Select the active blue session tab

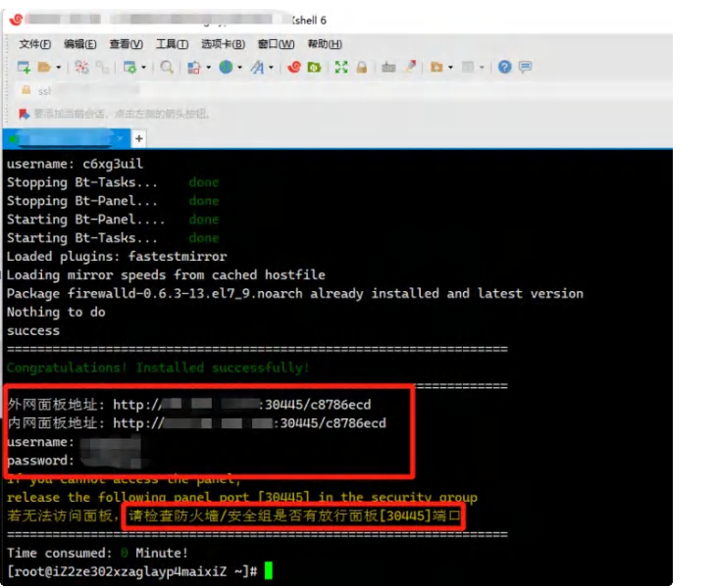[67, 138]
